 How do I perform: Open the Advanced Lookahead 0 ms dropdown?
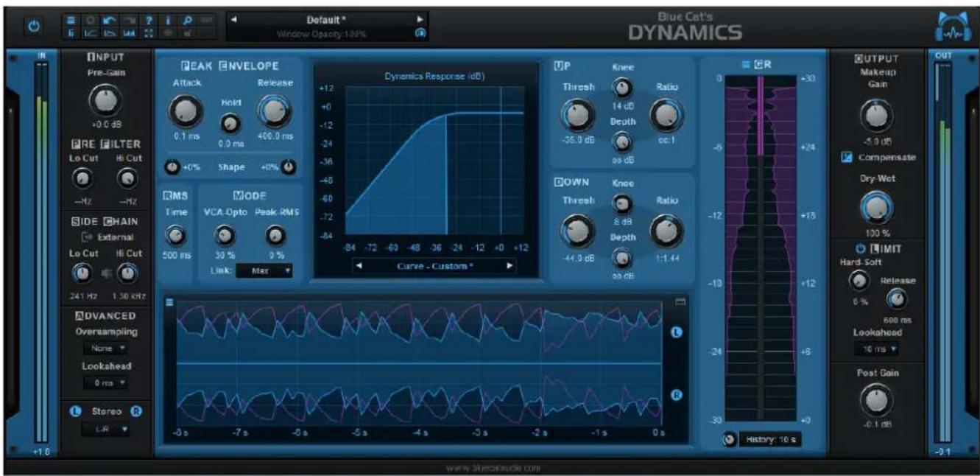(106, 382)
